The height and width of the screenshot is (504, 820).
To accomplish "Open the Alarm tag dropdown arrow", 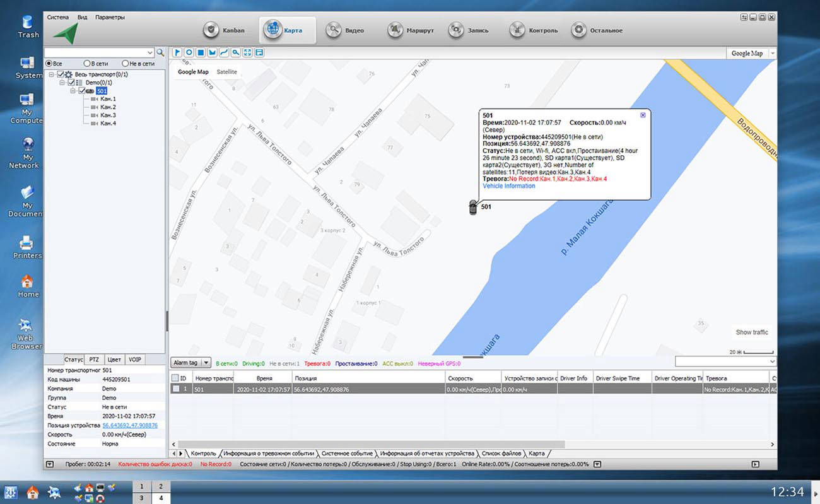I will (206, 363).
